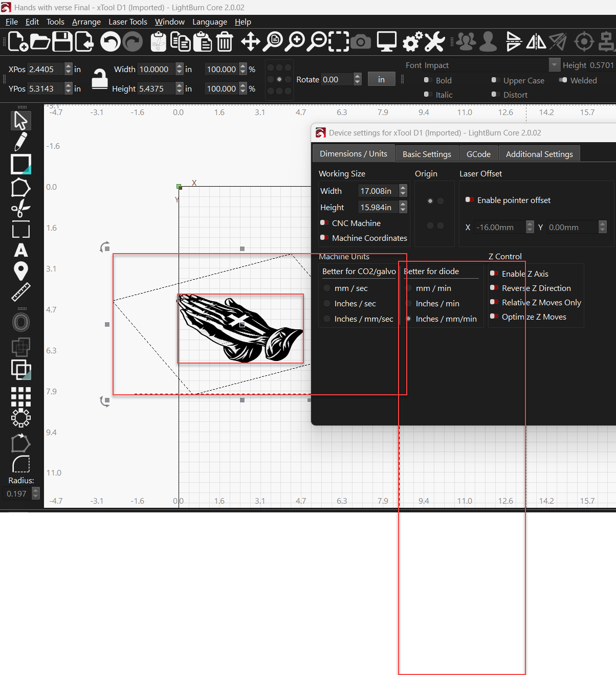This screenshot has height=675, width=616.
Task: Open the Laser Tools menu
Action: [x=127, y=22]
